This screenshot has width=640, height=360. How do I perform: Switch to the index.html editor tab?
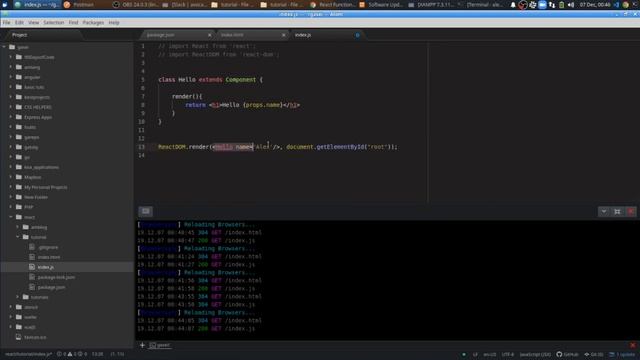point(251,35)
